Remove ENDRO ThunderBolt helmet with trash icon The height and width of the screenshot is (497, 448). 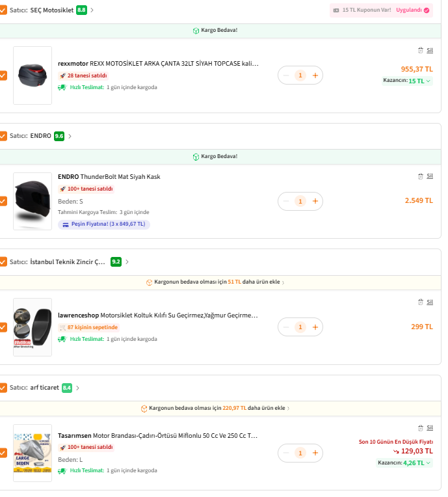tap(421, 176)
